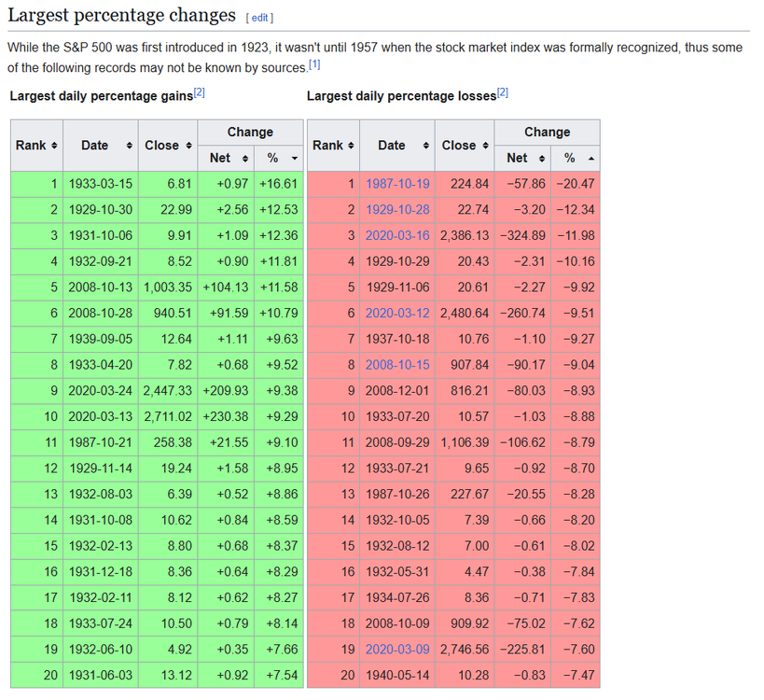The image size is (764, 700).
Task: Open the 2008-10-15 date link
Action: tap(397, 365)
